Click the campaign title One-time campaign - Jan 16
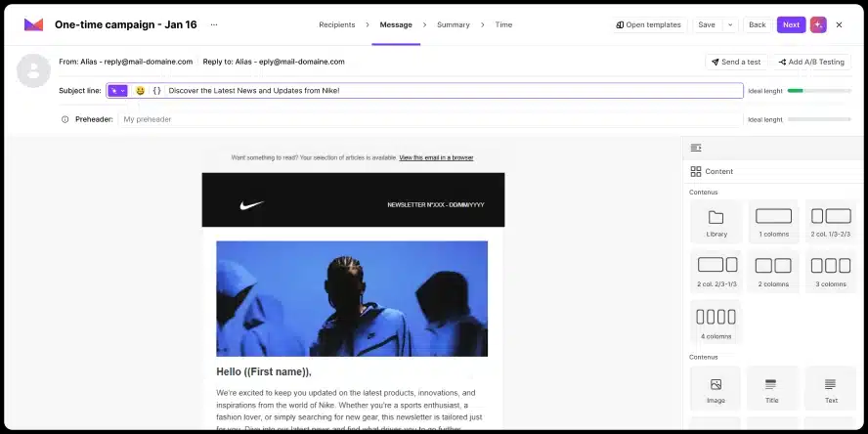 tap(126, 24)
